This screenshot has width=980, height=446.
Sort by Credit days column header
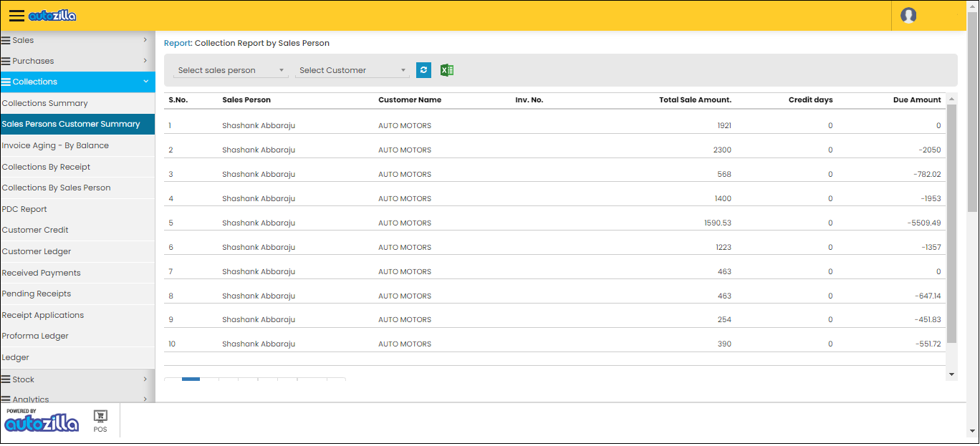810,100
